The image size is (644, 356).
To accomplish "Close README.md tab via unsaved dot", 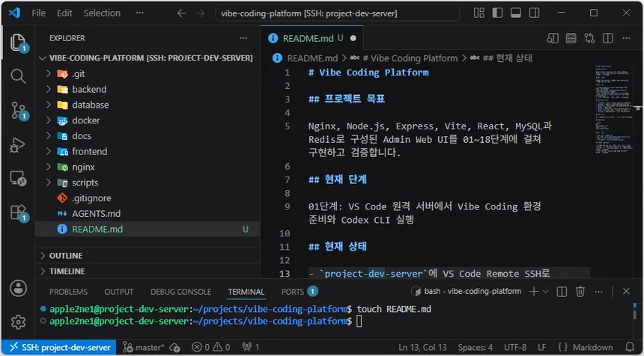I will click(x=353, y=39).
